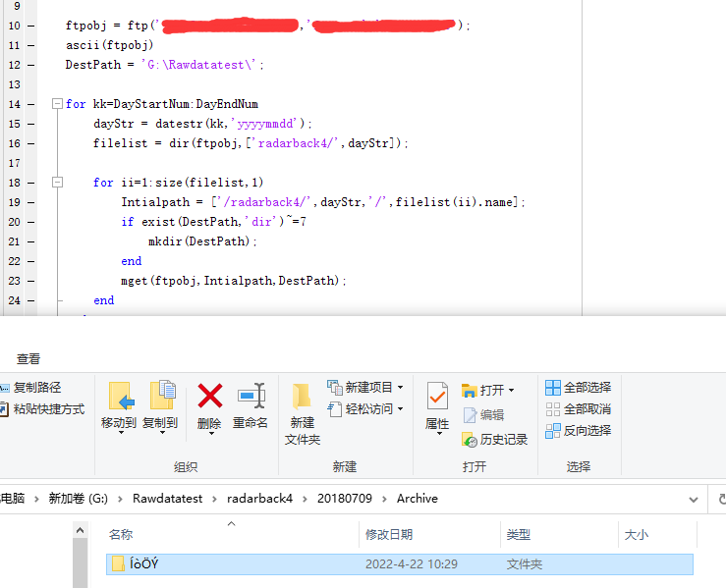Click Invert selection (反向选择)

[579, 430]
